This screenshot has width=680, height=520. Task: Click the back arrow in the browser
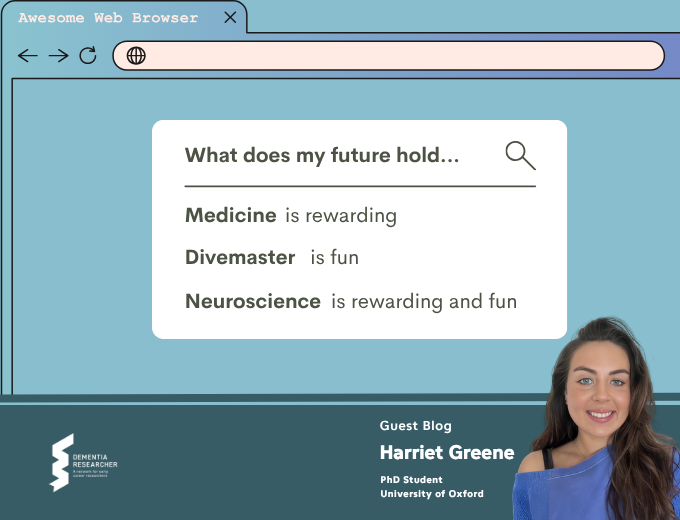coord(28,56)
